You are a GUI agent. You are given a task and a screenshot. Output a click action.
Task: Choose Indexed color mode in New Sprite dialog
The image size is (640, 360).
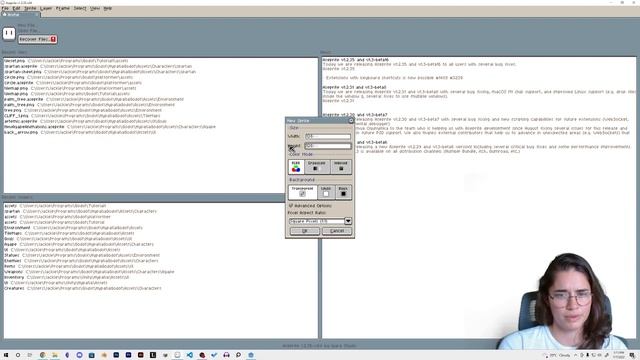pyautogui.click(x=341, y=167)
